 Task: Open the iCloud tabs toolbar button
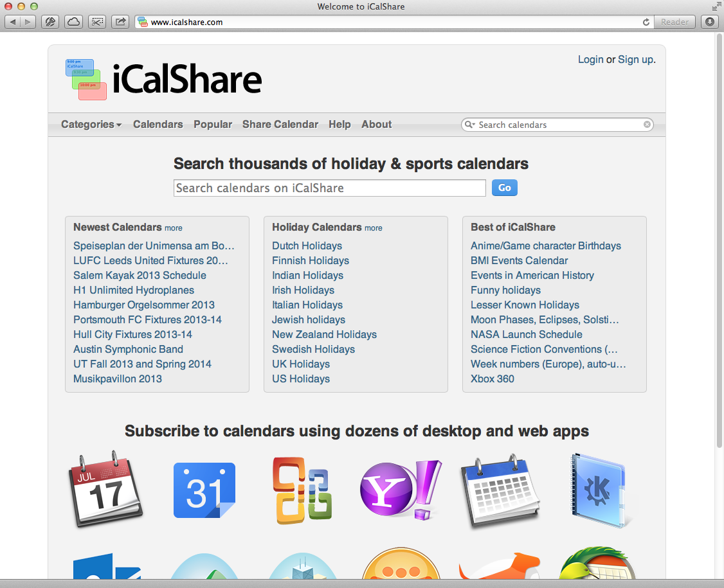pos(73,22)
